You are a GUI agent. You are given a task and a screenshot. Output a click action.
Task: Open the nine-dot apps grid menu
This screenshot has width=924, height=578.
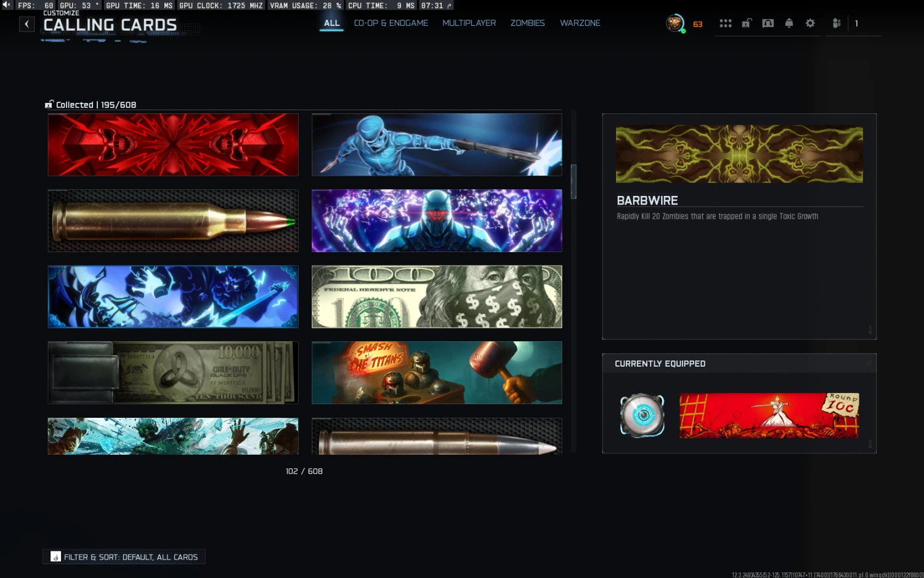(726, 23)
